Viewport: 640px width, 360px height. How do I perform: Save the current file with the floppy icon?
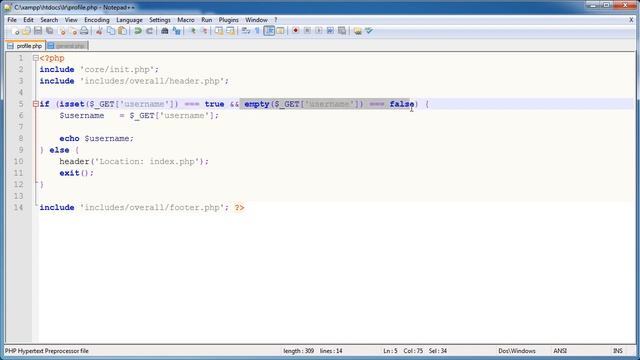coord(38,31)
